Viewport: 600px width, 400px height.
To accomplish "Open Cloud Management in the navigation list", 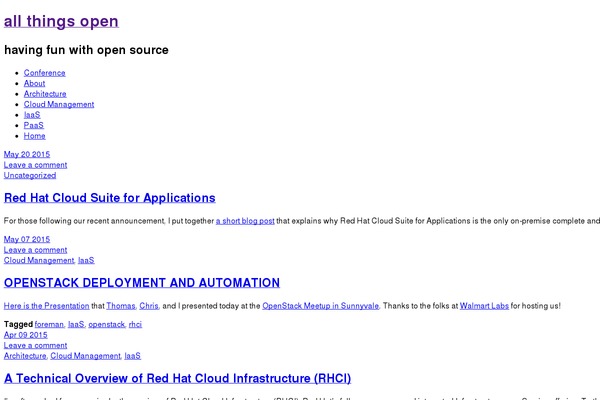I will [x=59, y=104].
